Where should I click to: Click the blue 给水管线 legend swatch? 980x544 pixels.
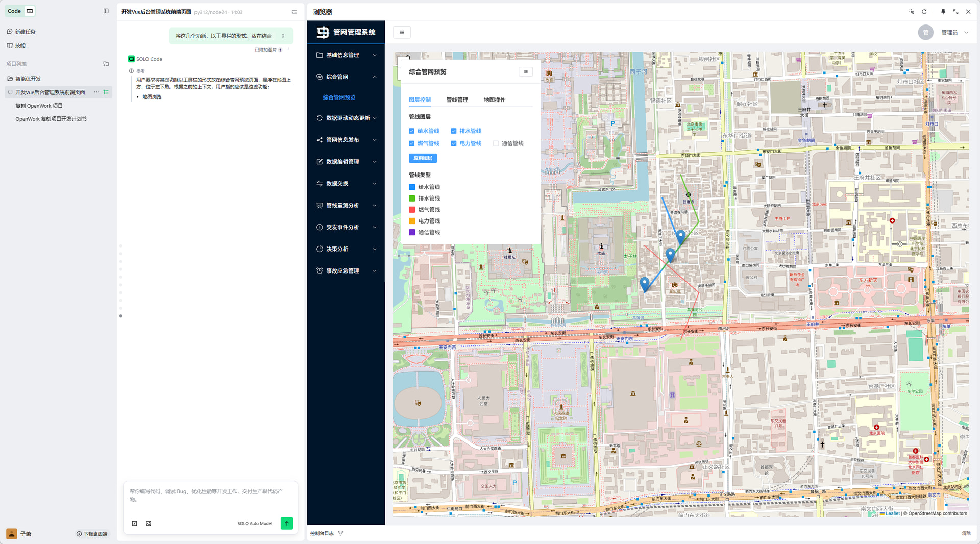pos(412,187)
